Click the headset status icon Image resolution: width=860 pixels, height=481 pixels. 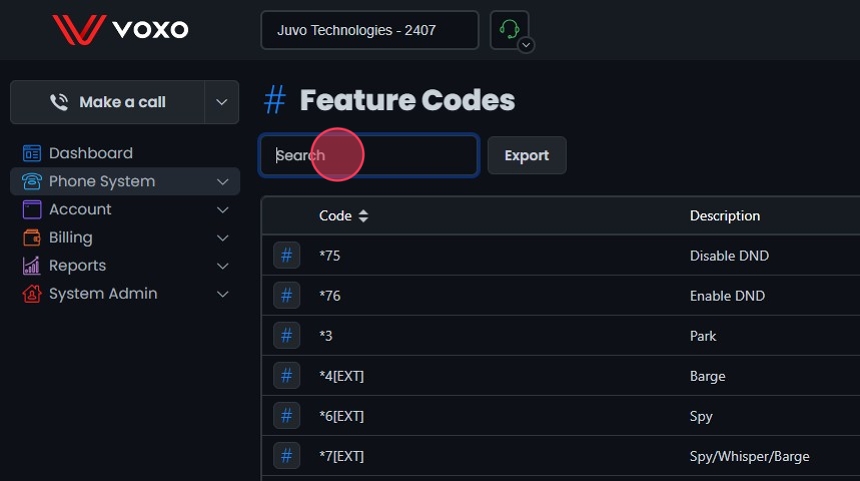click(509, 29)
